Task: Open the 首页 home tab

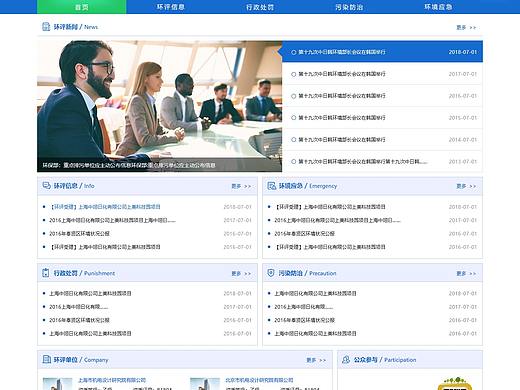Action: 82,7
